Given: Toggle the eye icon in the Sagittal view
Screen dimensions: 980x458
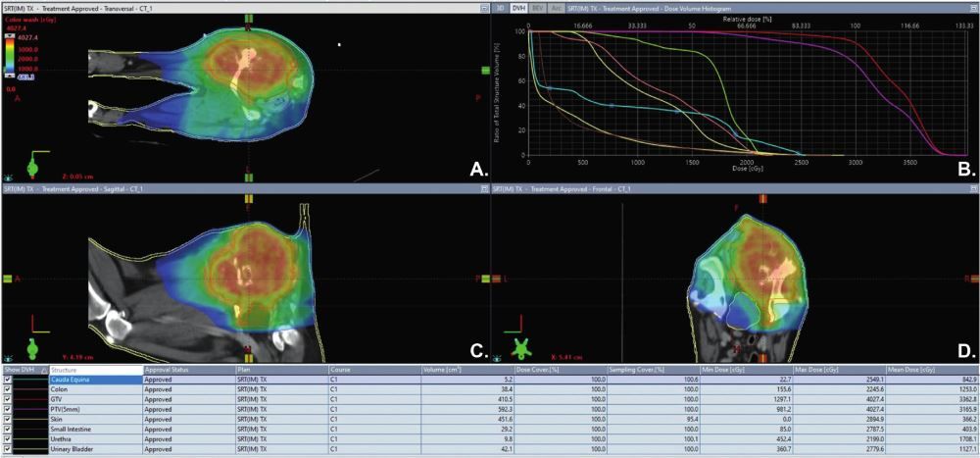Looking at the screenshot, I should click(7, 359).
